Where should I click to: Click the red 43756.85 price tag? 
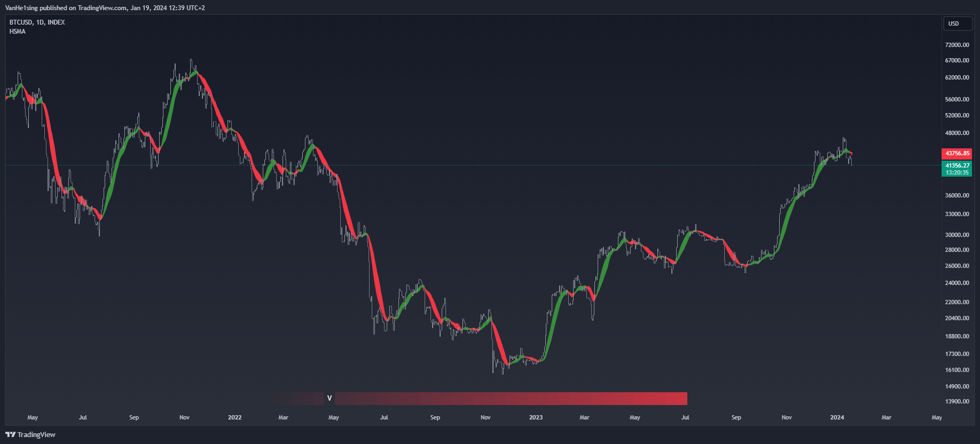click(957, 153)
